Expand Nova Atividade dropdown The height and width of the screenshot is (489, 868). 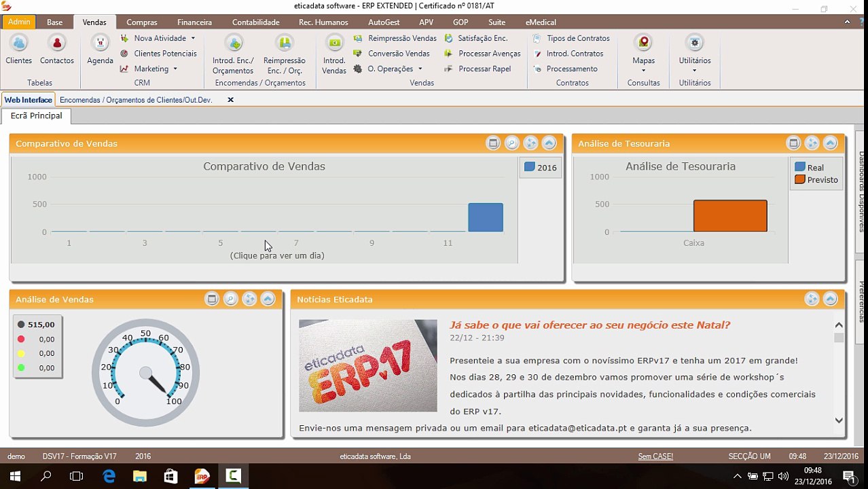193,39
